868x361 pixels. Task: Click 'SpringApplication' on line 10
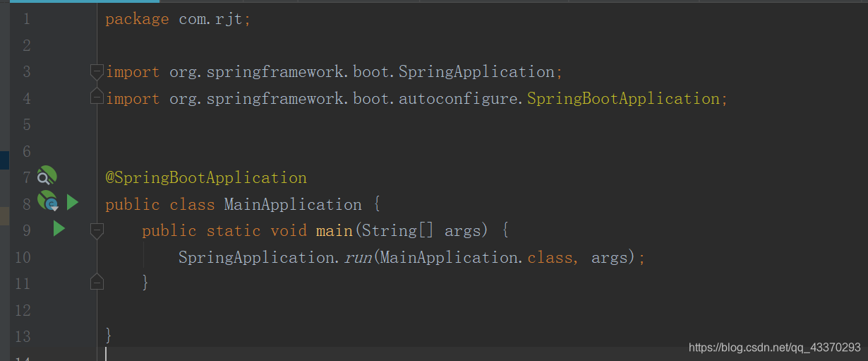[x=256, y=257]
